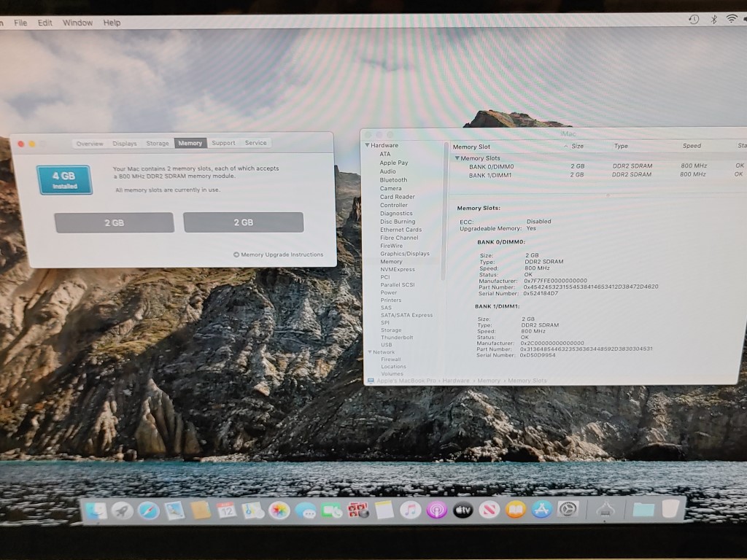Select Apple Pay in sidebar
747x560 pixels.
pos(393,163)
